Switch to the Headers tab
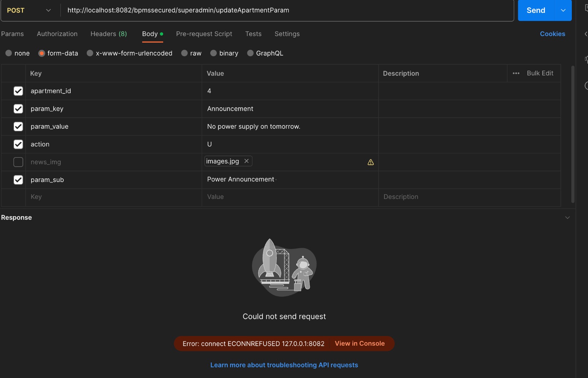Screen dimensions: 588x378 (108, 34)
